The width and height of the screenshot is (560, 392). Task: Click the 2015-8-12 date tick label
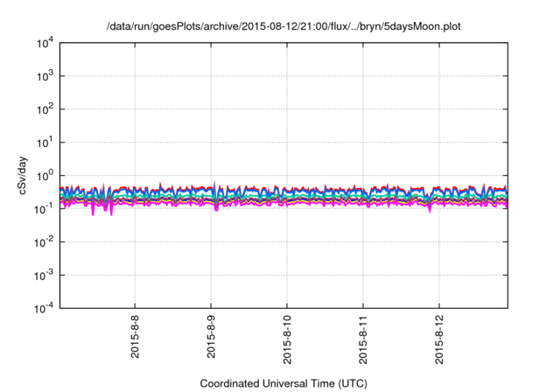[x=439, y=339]
